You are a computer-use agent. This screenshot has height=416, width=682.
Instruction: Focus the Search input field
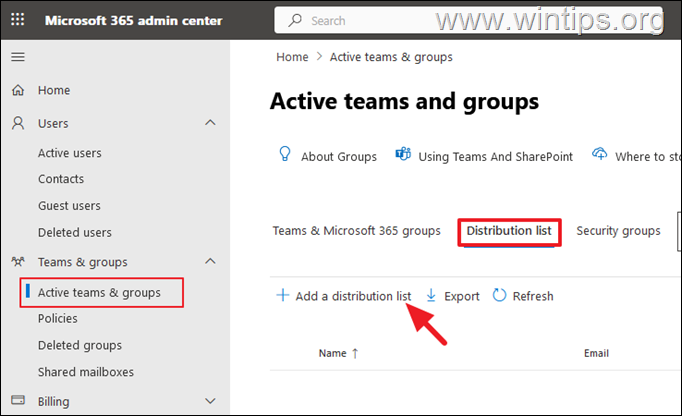(x=468, y=20)
